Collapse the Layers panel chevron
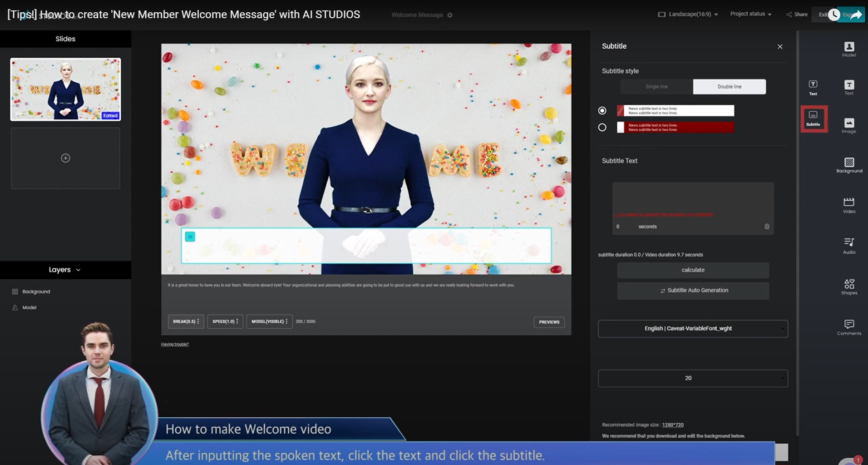Viewport: 868px width, 465px height. 79,270
